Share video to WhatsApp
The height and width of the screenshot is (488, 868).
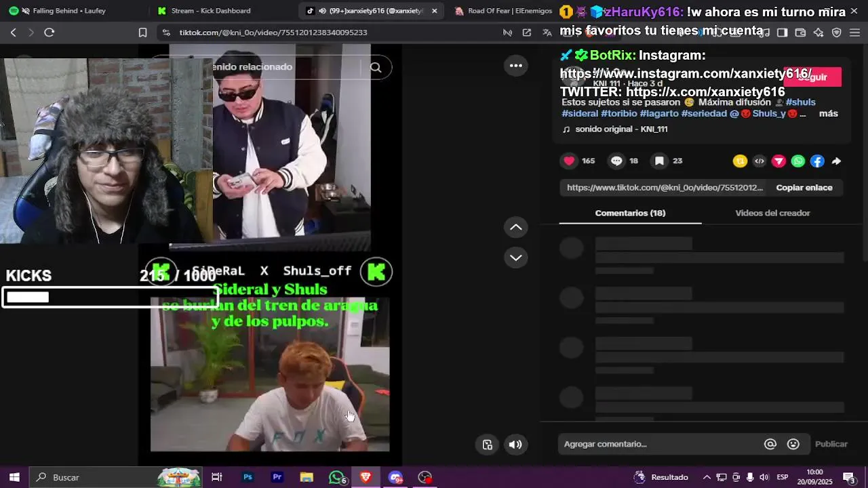tap(798, 161)
